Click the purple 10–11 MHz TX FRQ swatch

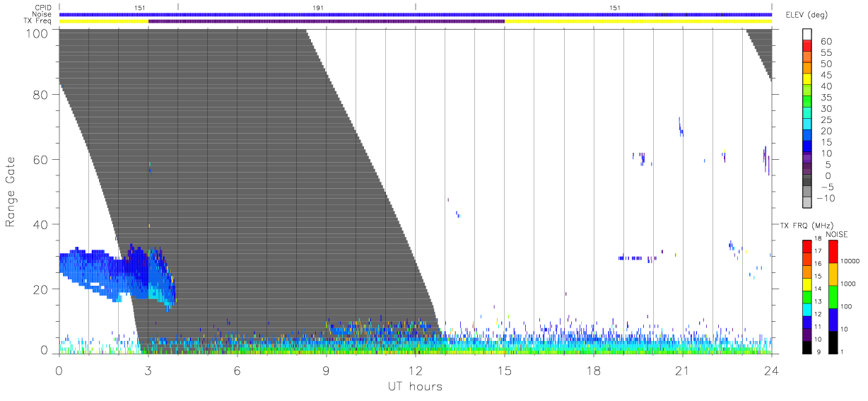[x=807, y=333]
